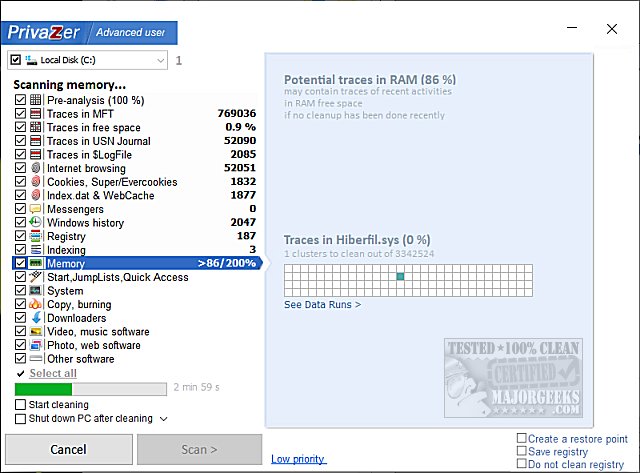Click the Other software icon
640x473 pixels.
tap(36, 359)
